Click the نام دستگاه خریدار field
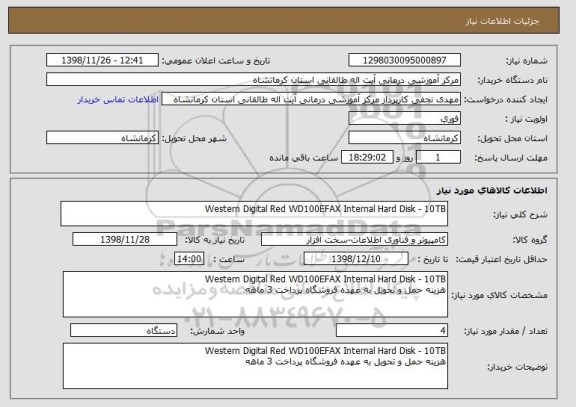This screenshot has height=407, width=576. (x=253, y=80)
